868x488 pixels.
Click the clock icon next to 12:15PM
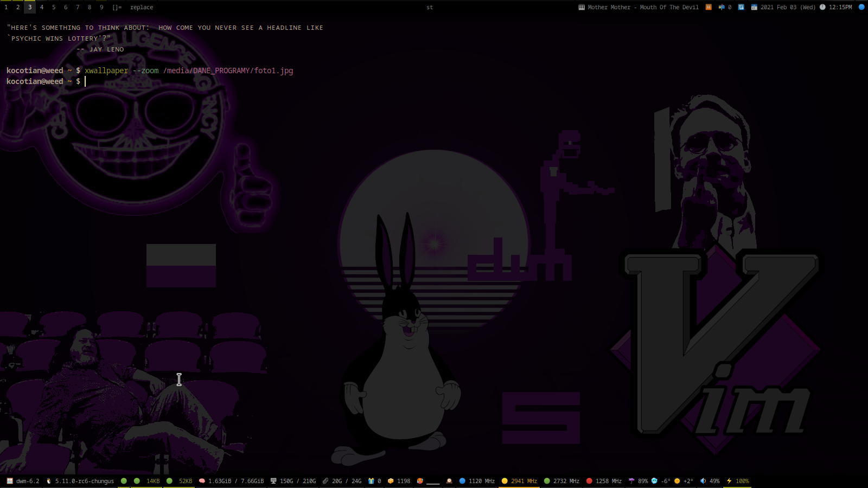[822, 7]
